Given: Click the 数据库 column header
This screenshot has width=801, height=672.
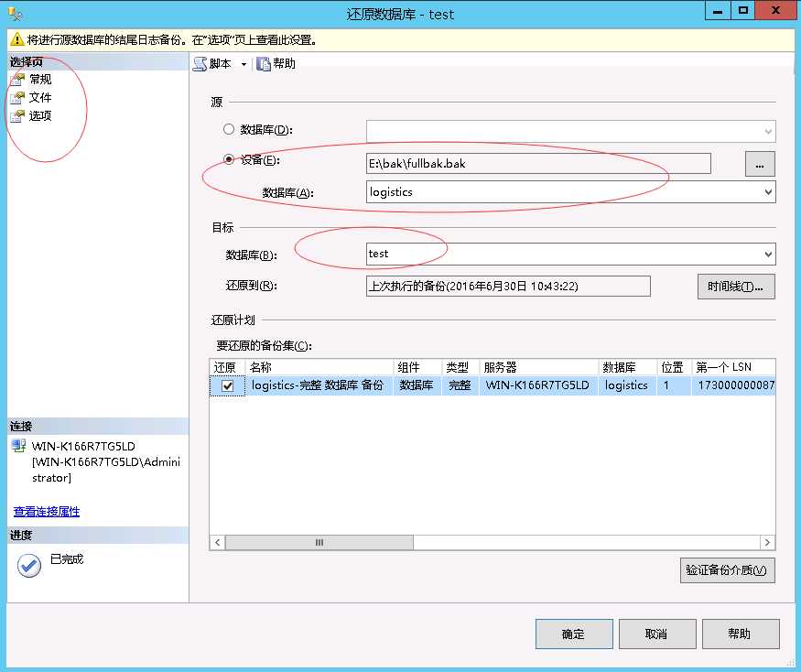Looking at the screenshot, I should (x=628, y=367).
